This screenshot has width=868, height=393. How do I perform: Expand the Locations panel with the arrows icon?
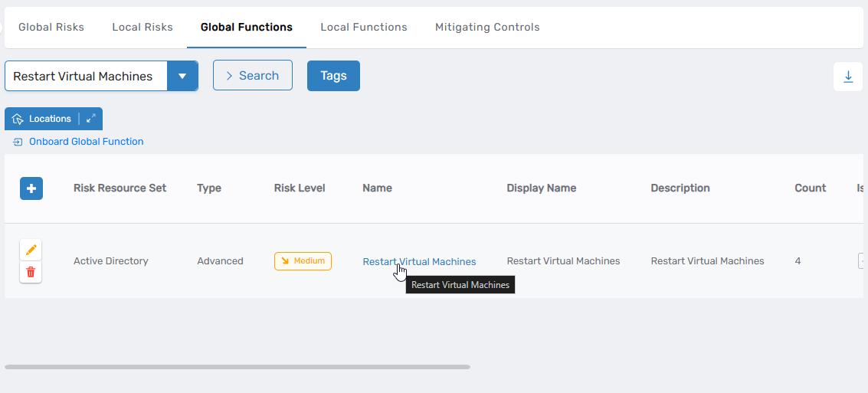coord(91,119)
